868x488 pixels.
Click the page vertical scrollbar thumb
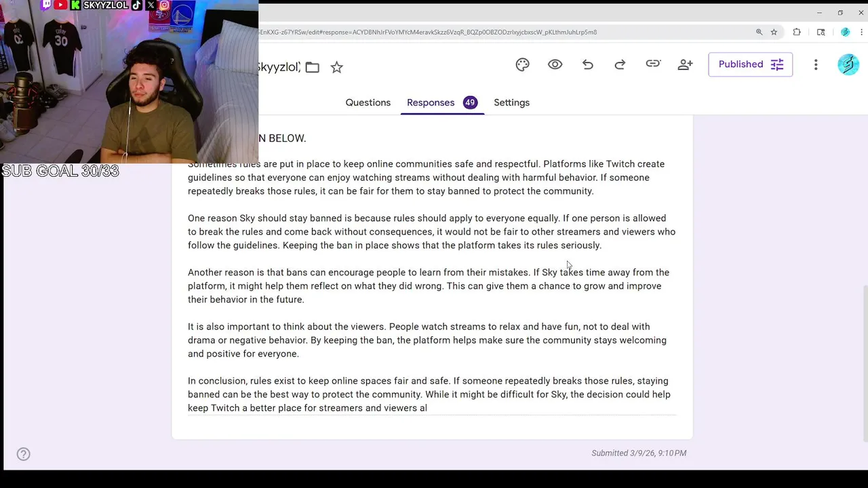pyautogui.click(x=865, y=363)
